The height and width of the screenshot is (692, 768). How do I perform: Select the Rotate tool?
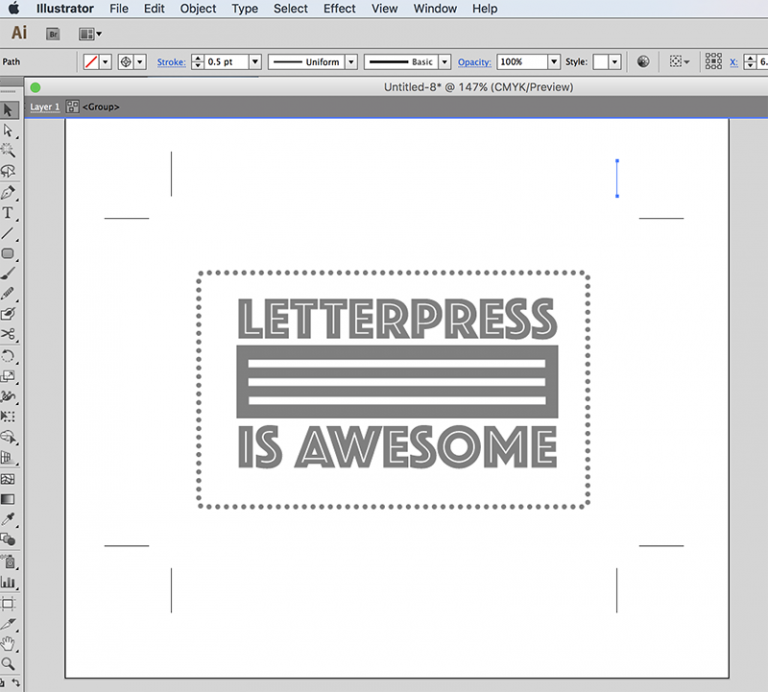[8, 356]
